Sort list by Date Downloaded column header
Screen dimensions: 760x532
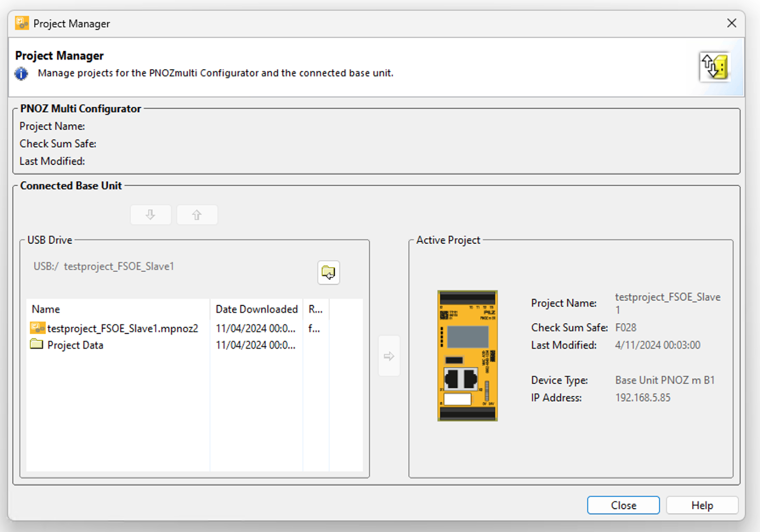tap(256, 309)
